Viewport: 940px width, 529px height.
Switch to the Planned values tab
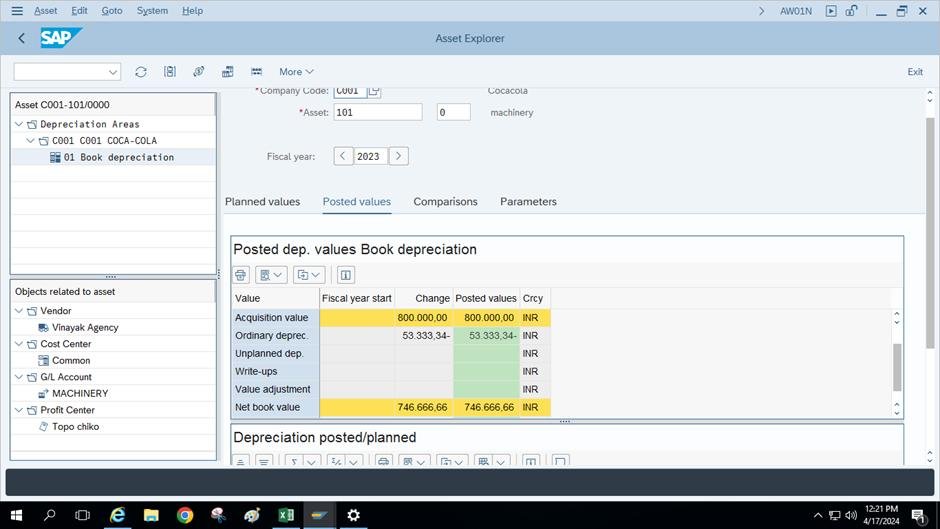(263, 202)
